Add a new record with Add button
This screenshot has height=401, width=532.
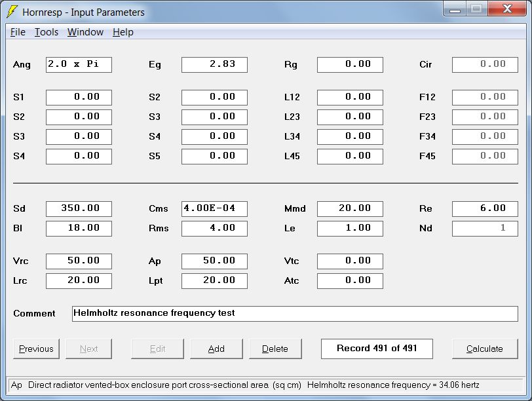[216, 349]
